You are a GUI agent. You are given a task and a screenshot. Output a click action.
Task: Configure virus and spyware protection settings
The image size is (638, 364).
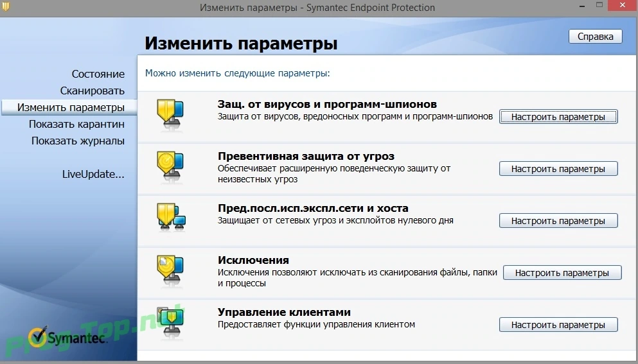click(558, 117)
